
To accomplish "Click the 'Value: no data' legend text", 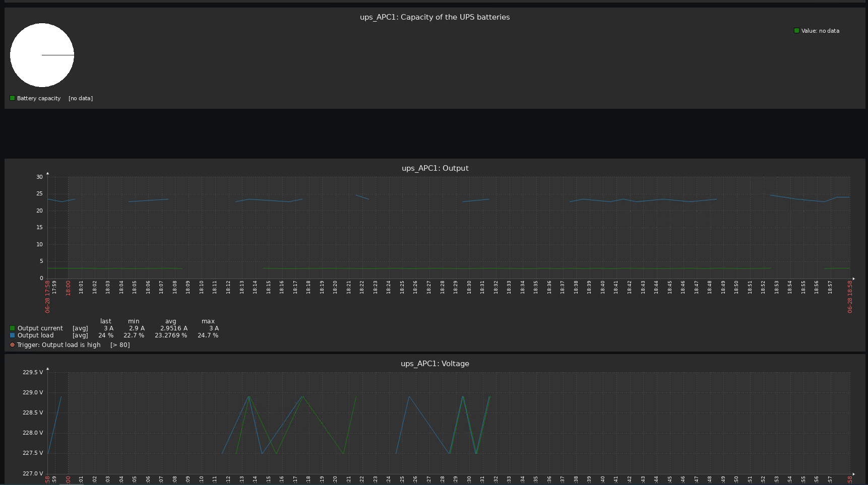I will coord(820,31).
